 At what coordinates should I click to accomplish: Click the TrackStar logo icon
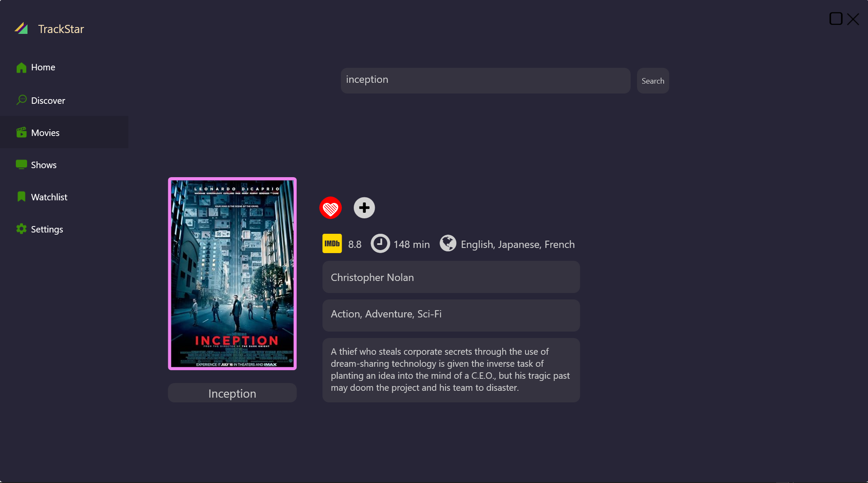coord(21,28)
